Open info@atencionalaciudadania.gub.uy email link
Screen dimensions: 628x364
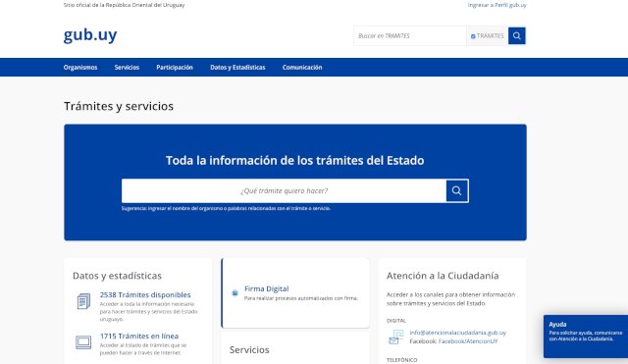click(x=458, y=333)
